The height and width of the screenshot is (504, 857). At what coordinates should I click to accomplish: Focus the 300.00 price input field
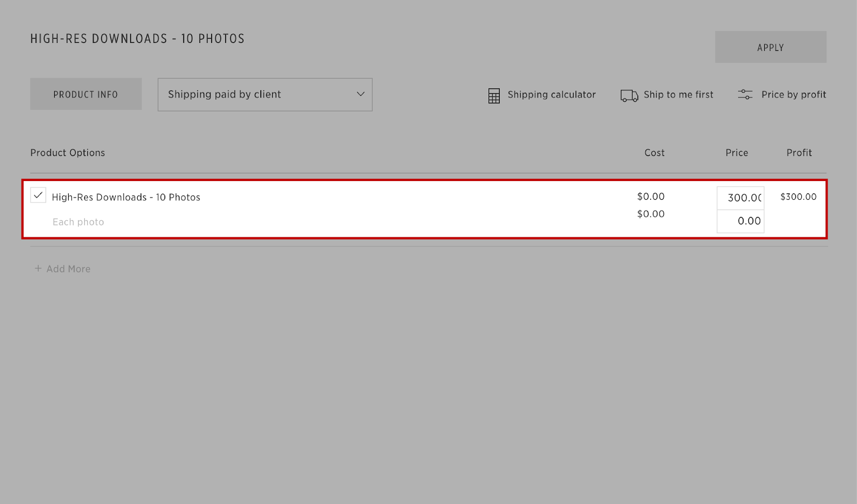tap(741, 198)
